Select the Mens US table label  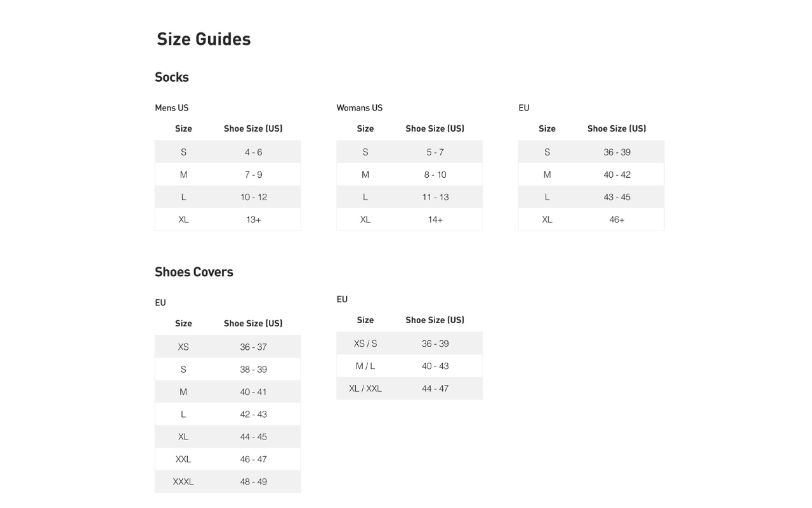pos(172,108)
